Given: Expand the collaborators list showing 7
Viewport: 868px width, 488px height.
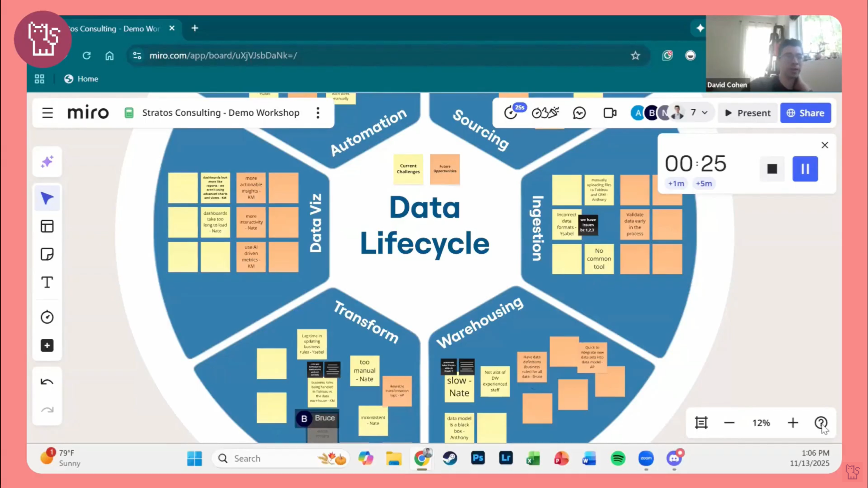Looking at the screenshot, I should coord(698,112).
